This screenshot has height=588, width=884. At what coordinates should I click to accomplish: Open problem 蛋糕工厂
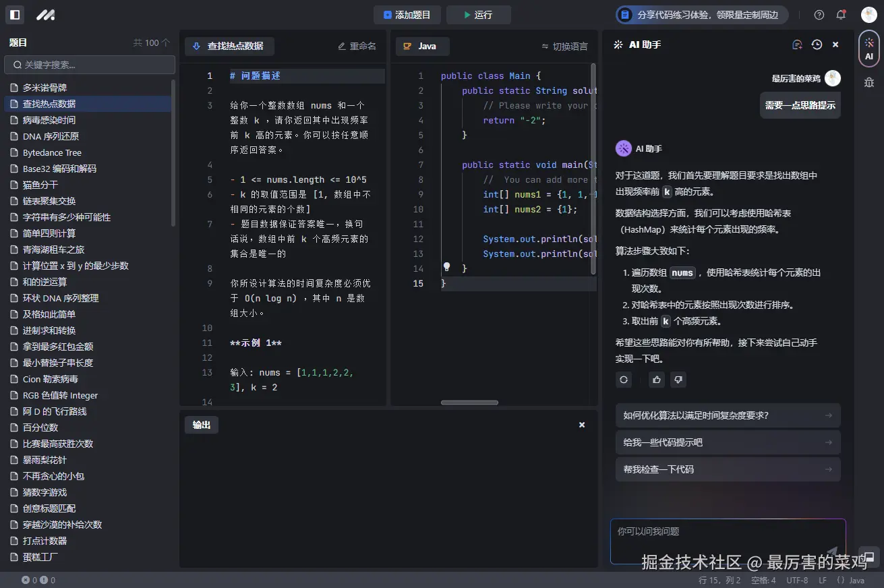pyautogui.click(x=87, y=557)
